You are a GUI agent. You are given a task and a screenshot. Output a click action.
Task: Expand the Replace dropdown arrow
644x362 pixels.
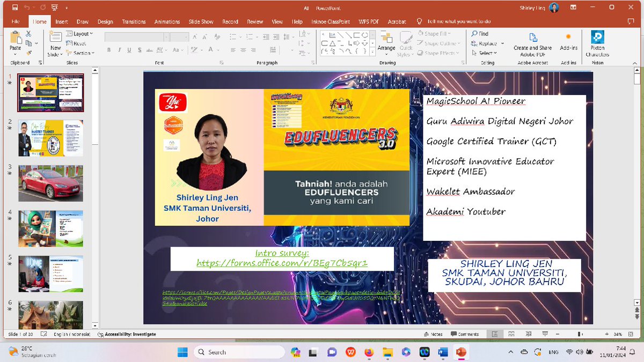click(x=502, y=43)
